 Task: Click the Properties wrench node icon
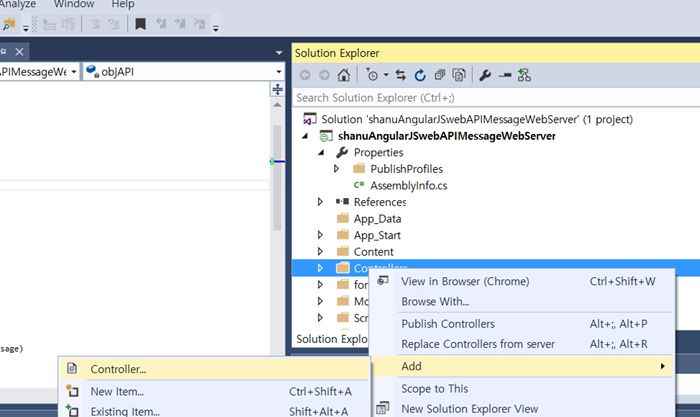(x=342, y=152)
